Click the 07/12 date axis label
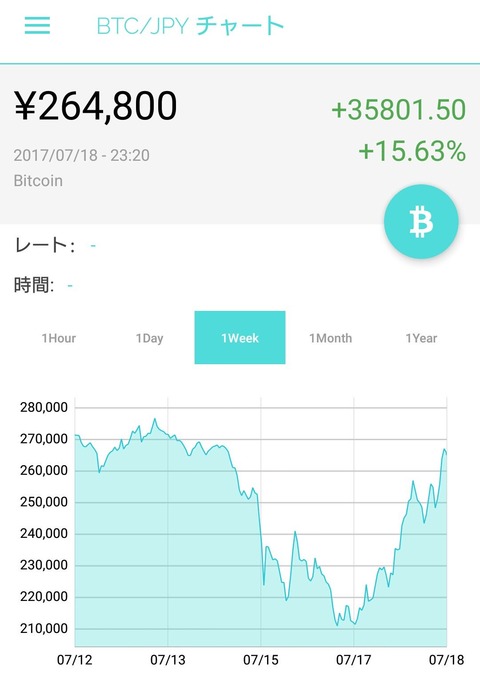 click(75, 660)
